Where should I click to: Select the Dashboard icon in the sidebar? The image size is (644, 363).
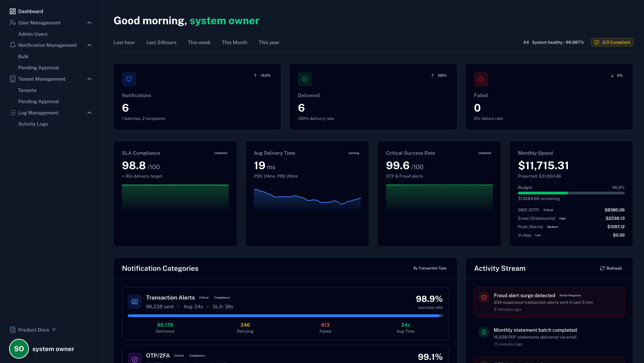[13, 11]
